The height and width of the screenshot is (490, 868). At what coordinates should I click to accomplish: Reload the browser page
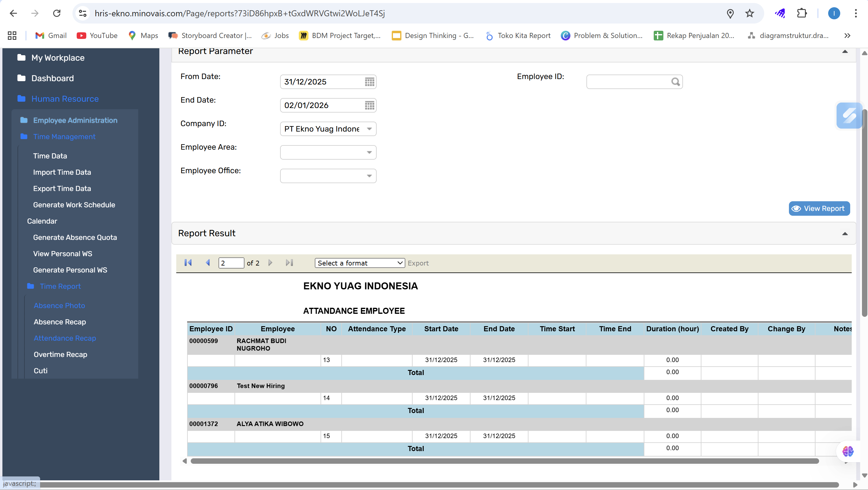click(57, 14)
